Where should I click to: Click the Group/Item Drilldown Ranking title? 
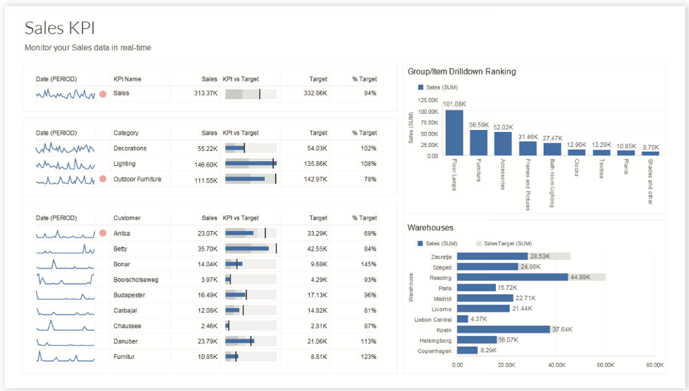462,72
